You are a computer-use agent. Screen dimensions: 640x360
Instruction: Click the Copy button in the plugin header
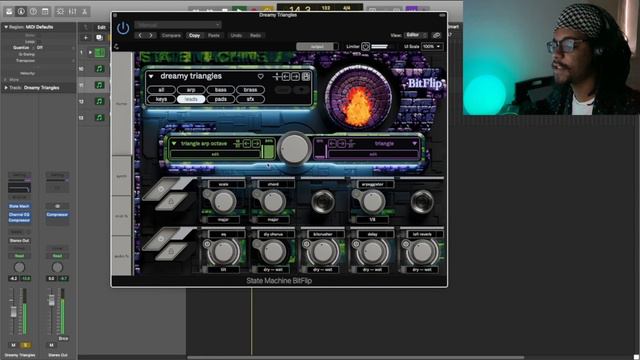[195, 36]
